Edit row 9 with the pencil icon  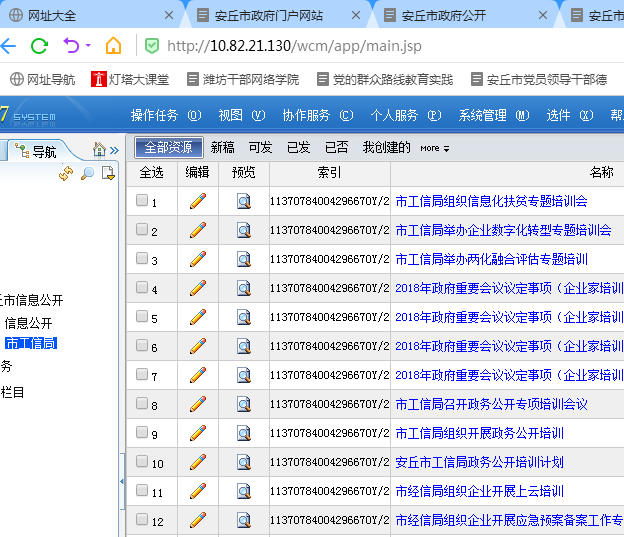click(x=198, y=433)
